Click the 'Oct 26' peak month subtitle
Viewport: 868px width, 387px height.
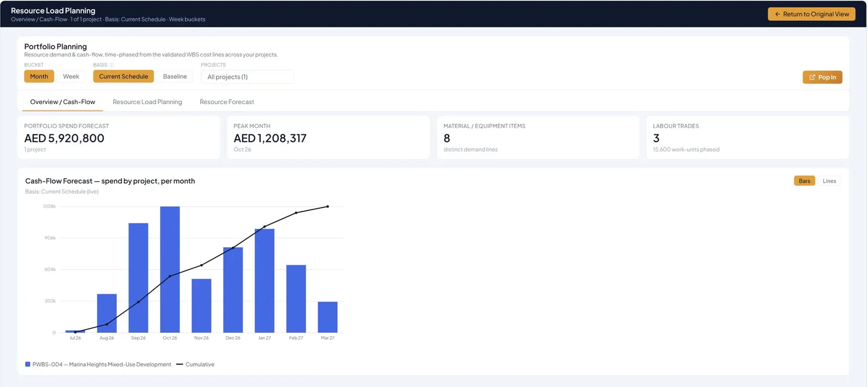[242, 150]
